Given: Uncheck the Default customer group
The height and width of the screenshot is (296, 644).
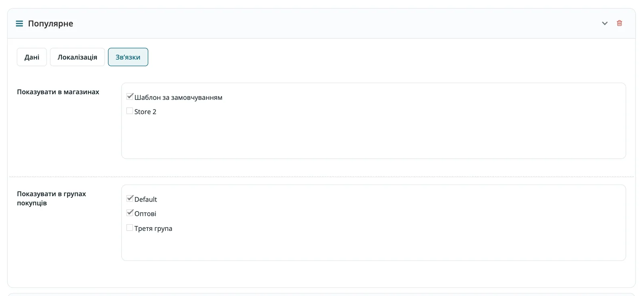Looking at the screenshot, I should pyautogui.click(x=130, y=199).
